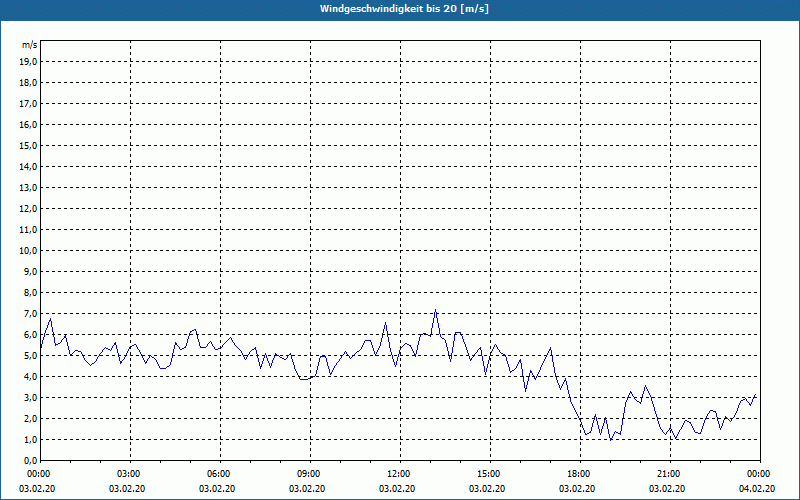This screenshot has height=500, width=800.
Task: Select the '12,0' axis value
Action: 28,208
